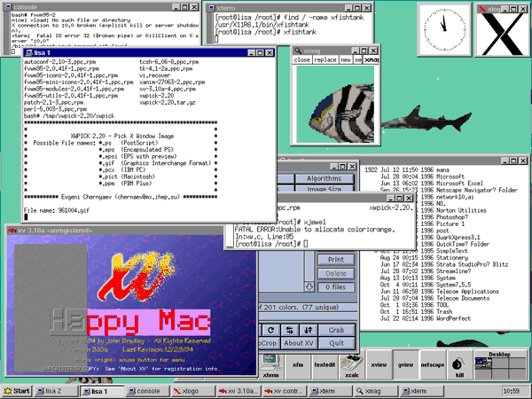Click the shark swimming on the desktop
This screenshot has width=532, height=399.
tap(426, 121)
